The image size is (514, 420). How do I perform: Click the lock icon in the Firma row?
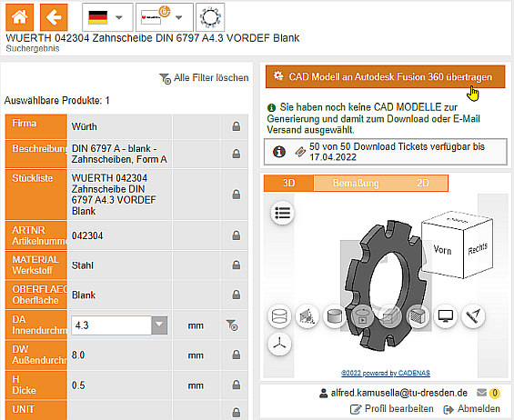[236, 126]
